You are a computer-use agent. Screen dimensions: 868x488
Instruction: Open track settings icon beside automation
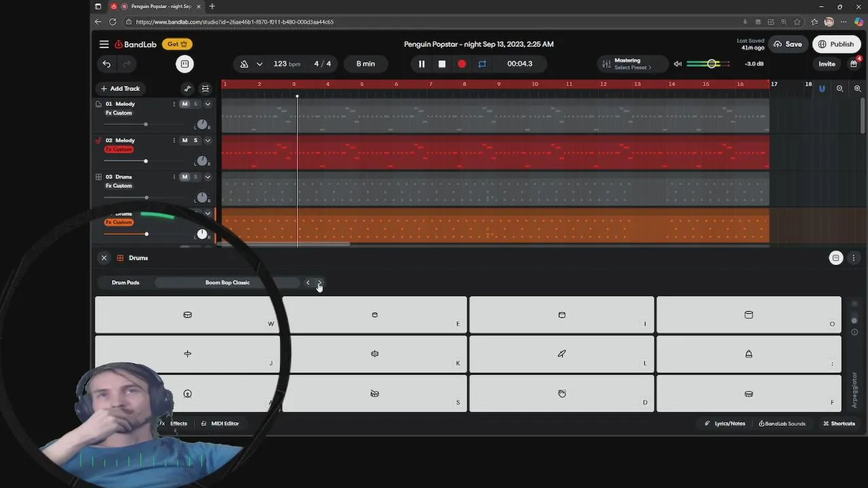point(205,88)
